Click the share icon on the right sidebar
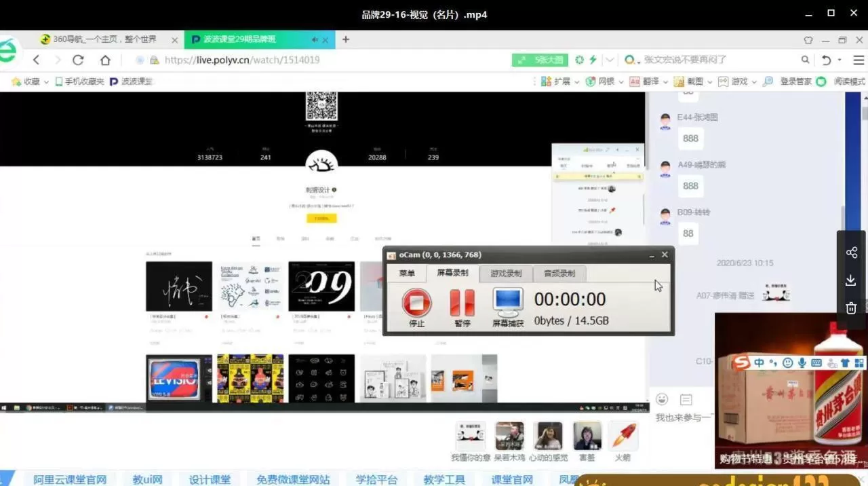The width and height of the screenshot is (868, 486). pos(851,252)
